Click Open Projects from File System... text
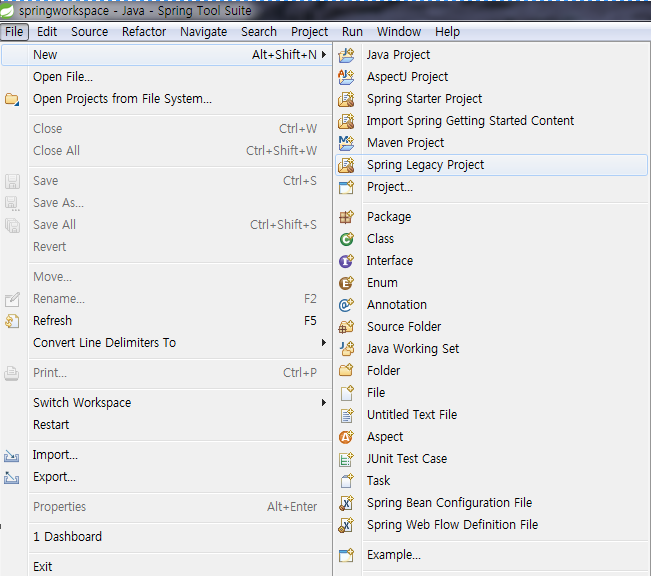Screen dimensions: 651x576 122,99
